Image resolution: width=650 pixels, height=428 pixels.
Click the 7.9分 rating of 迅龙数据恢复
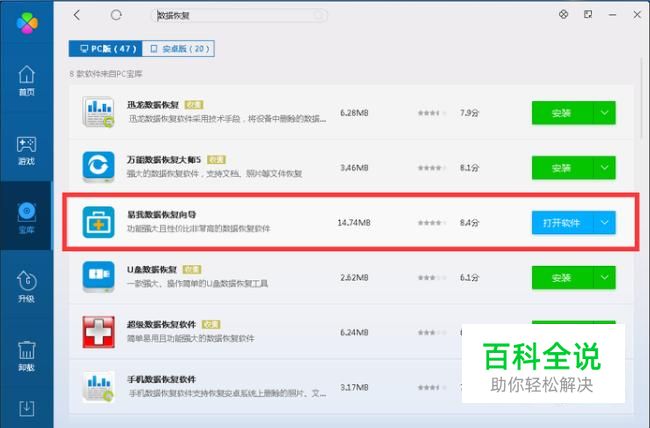click(x=469, y=113)
